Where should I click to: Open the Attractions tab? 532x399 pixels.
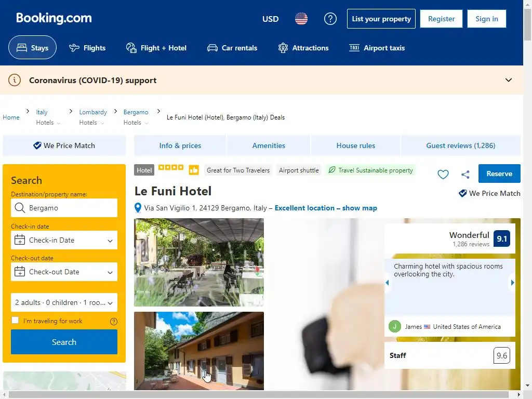(x=303, y=48)
